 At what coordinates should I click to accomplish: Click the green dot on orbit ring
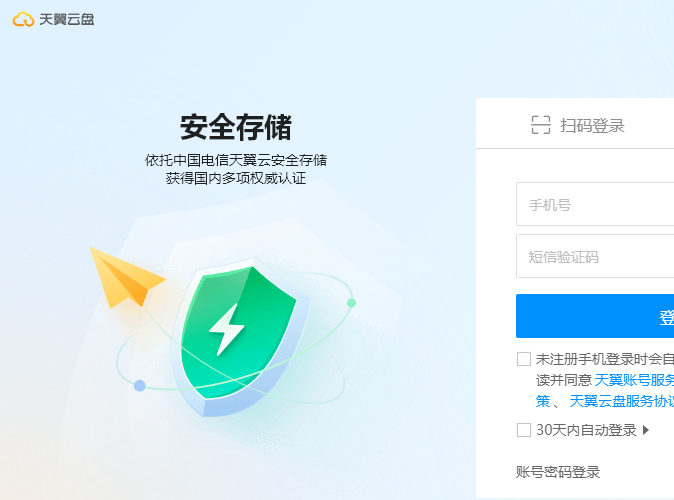click(351, 303)
